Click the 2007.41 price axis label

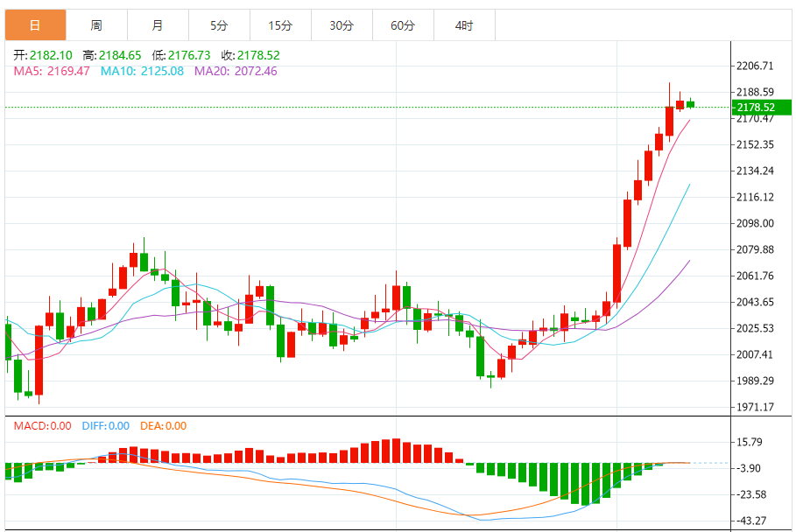pyautogui.click(x=755, y=354)
